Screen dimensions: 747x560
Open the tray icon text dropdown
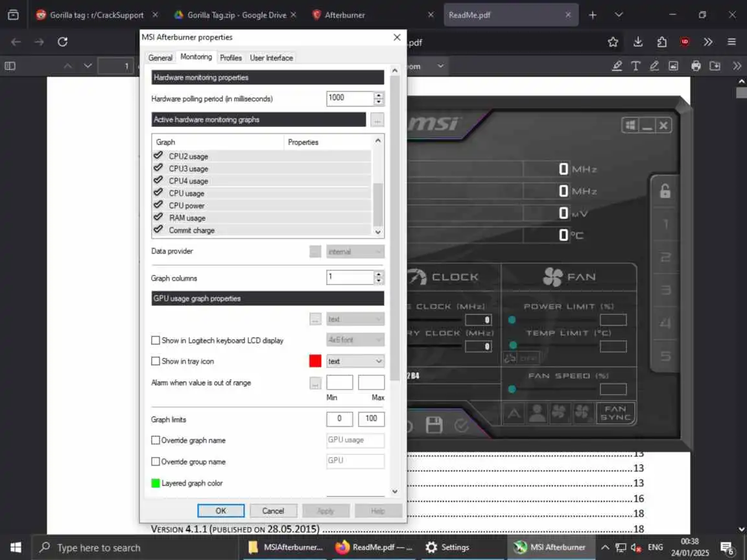(x=355, y=362)
